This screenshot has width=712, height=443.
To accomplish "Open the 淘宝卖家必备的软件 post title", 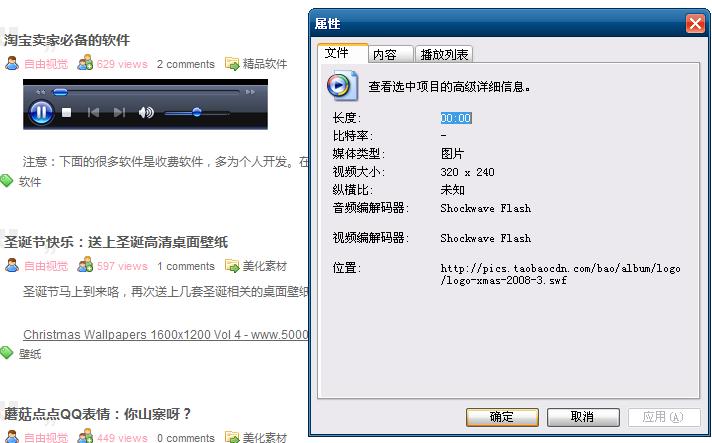I will pyautogui.click(x=67, y=40).
